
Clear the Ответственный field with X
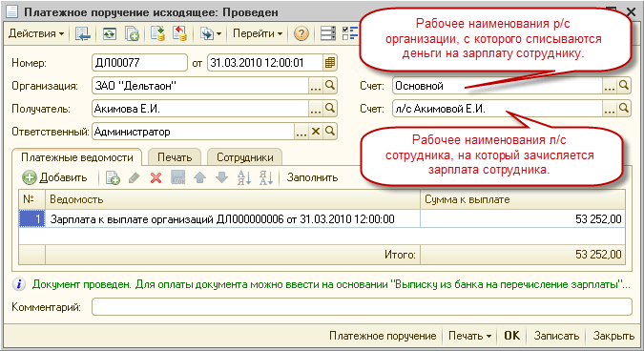316,132
